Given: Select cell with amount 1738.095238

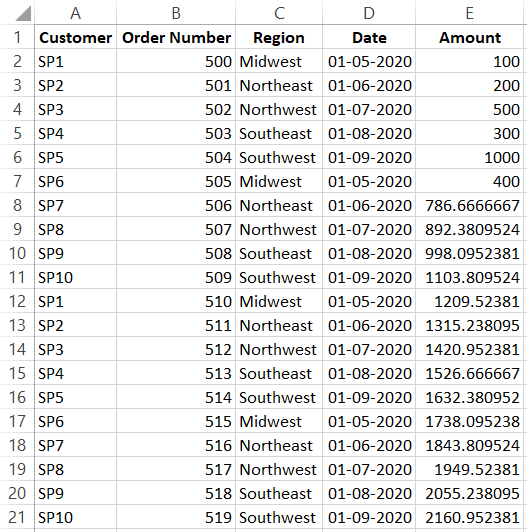Looking at the screenshot, I should point(469,421).
